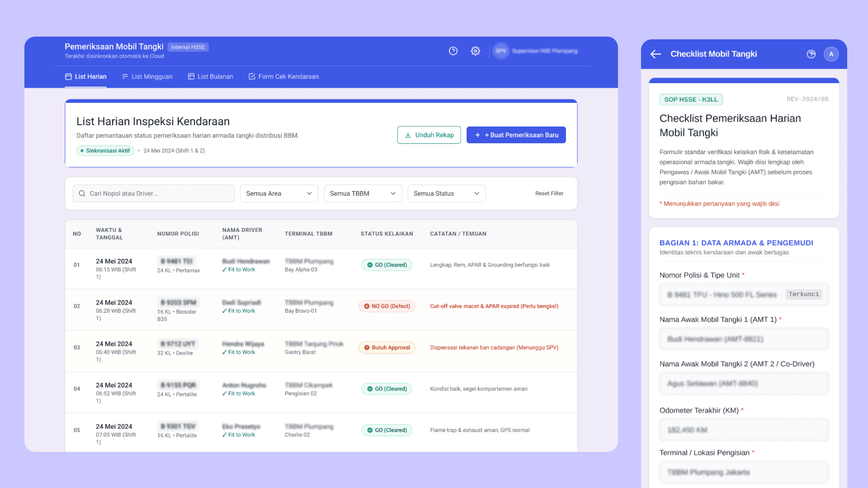Click the 'Gantry Barat' terminal text
The width and height of the screenshot is (868, 488).
click(x=300, y=352)
